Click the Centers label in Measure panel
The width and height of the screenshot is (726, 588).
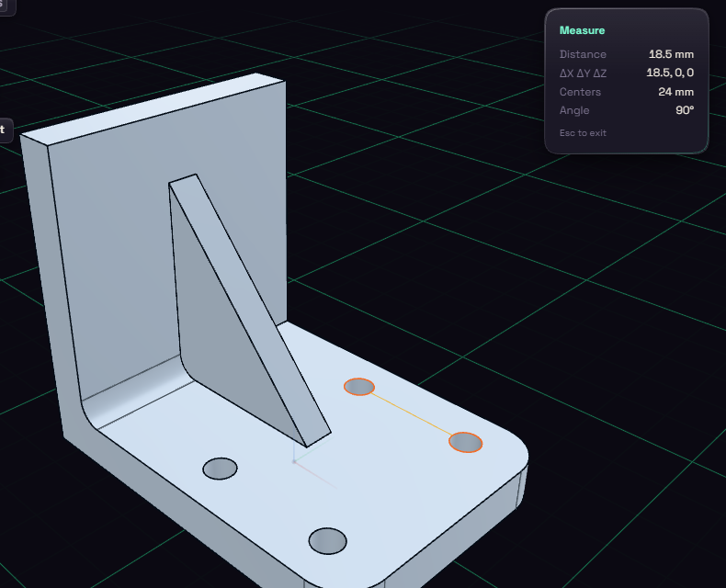pos(580,92)
